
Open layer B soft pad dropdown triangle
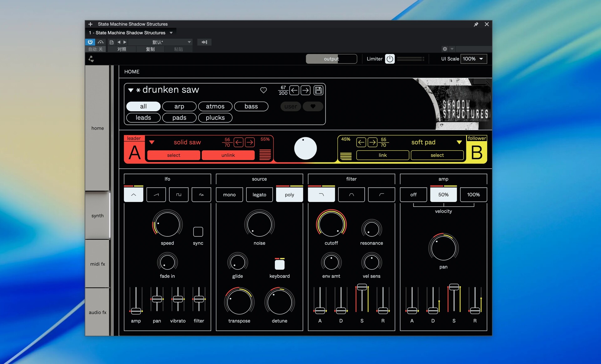(x=459, y=142)
